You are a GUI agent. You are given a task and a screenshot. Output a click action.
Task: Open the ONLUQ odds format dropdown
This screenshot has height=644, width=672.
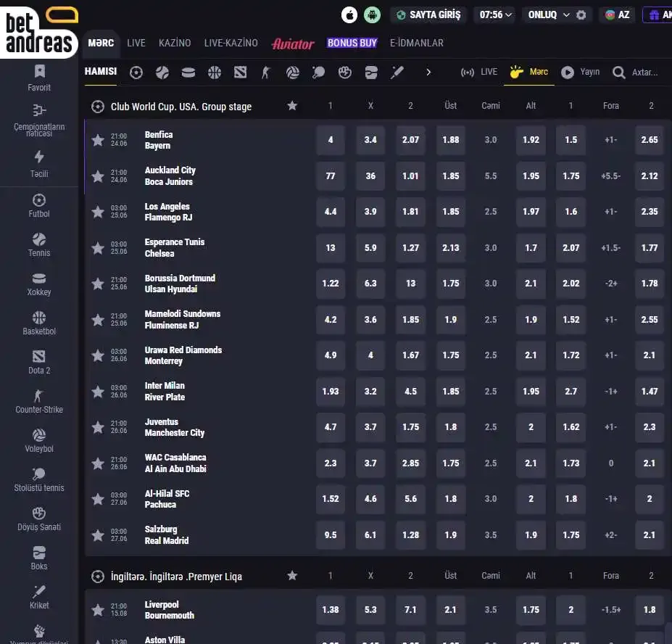(549, 15)
